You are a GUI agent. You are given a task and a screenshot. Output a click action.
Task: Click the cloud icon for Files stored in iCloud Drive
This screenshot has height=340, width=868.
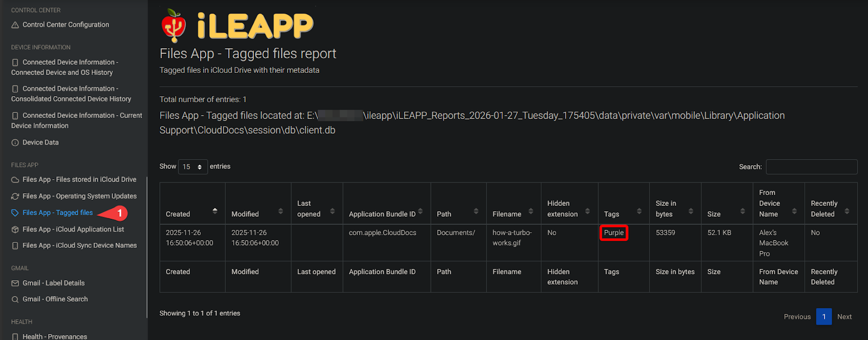[x=15, y=180]
